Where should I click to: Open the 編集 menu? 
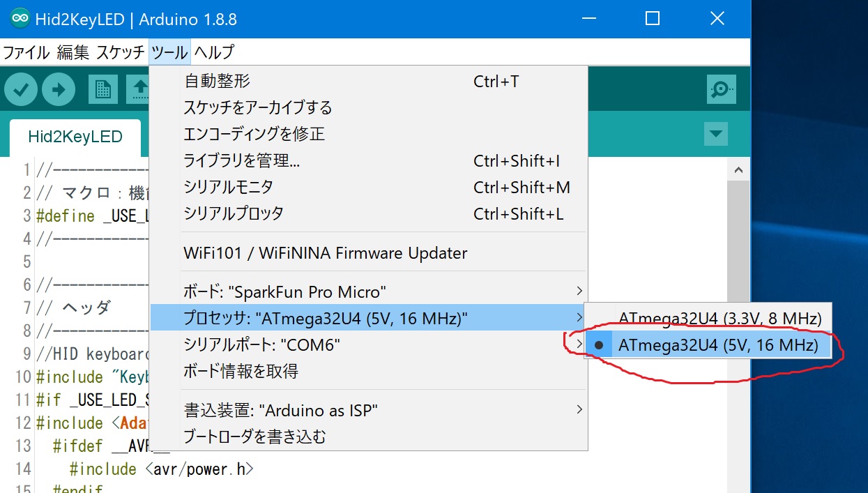(73, 52)
